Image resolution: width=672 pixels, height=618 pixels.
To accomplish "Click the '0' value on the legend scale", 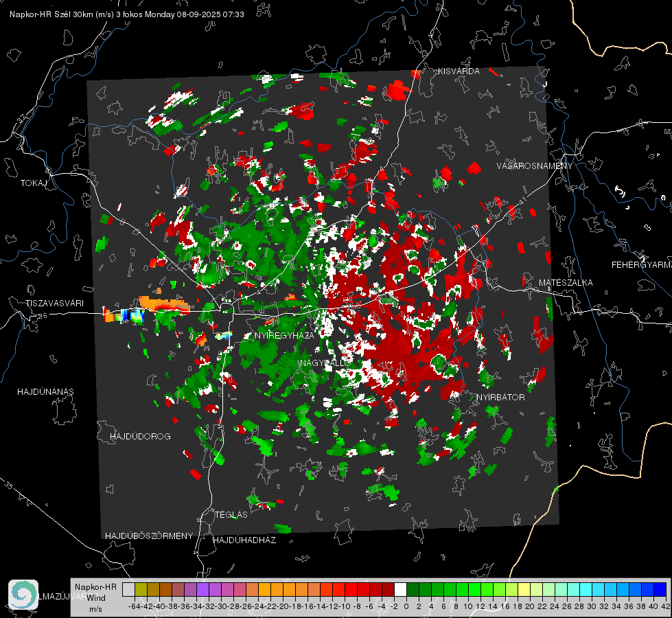I will click(406, 606).
